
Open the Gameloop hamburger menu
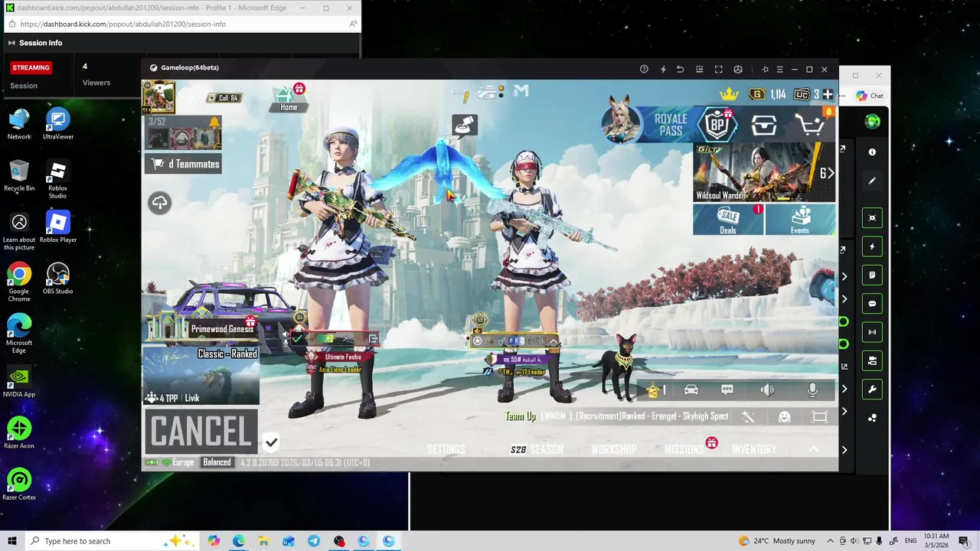[779, 69]
